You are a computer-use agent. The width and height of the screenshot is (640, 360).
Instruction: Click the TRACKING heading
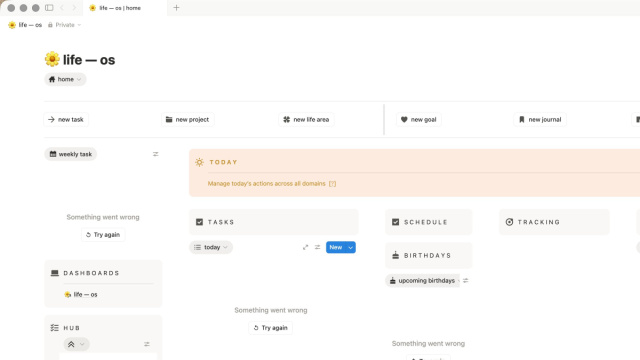click(539, 222)
